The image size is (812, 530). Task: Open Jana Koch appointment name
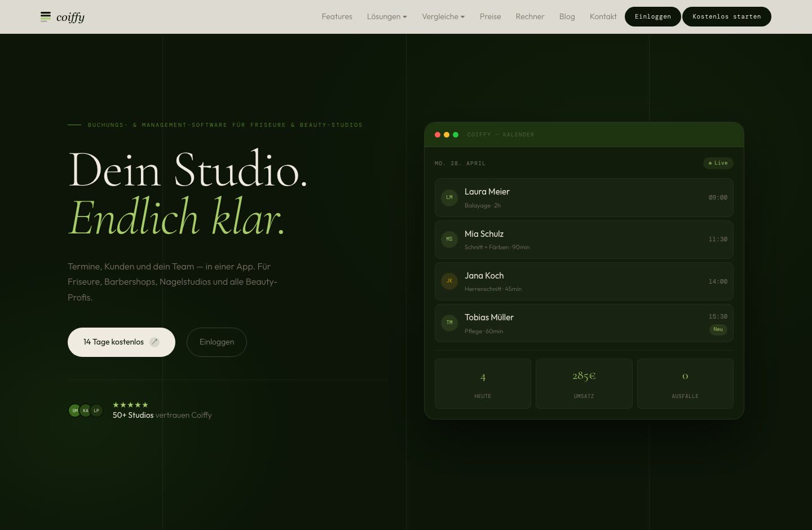pos(484,276)
